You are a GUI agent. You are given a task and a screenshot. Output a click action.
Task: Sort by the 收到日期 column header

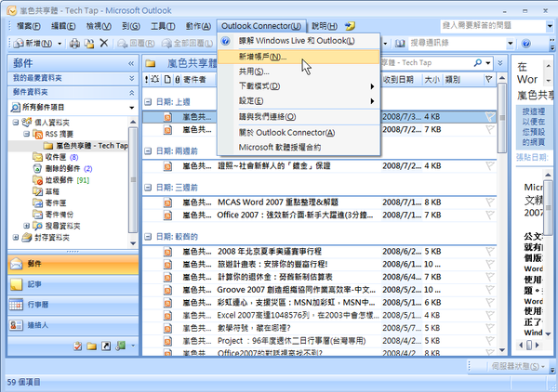click(402, 80)
